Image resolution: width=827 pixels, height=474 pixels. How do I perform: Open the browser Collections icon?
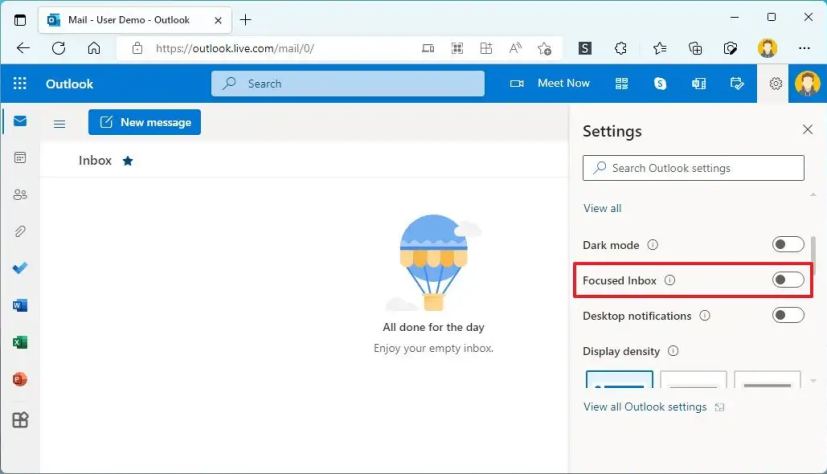[x=695, y=49]
